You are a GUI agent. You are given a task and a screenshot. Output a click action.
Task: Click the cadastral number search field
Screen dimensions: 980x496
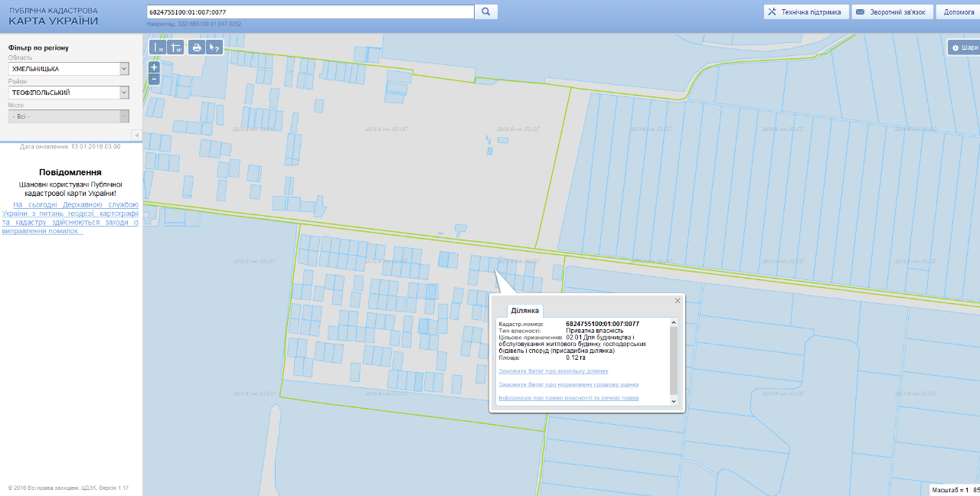pos(310,12)
